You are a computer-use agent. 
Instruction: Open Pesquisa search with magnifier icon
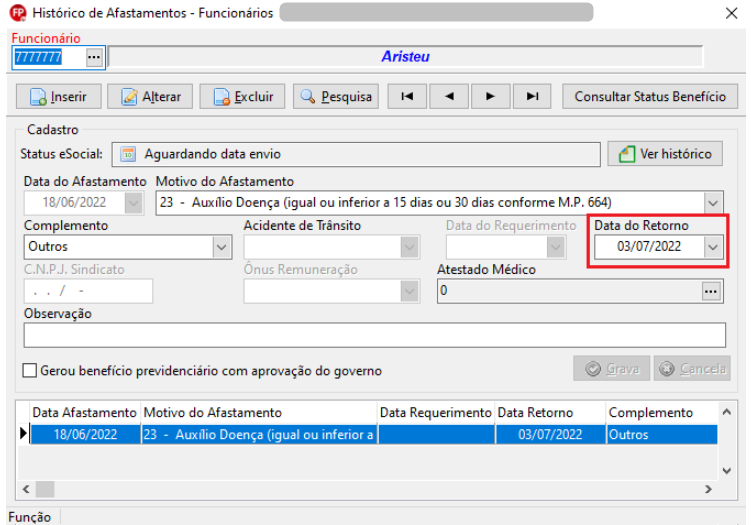[x=336, y=97]
